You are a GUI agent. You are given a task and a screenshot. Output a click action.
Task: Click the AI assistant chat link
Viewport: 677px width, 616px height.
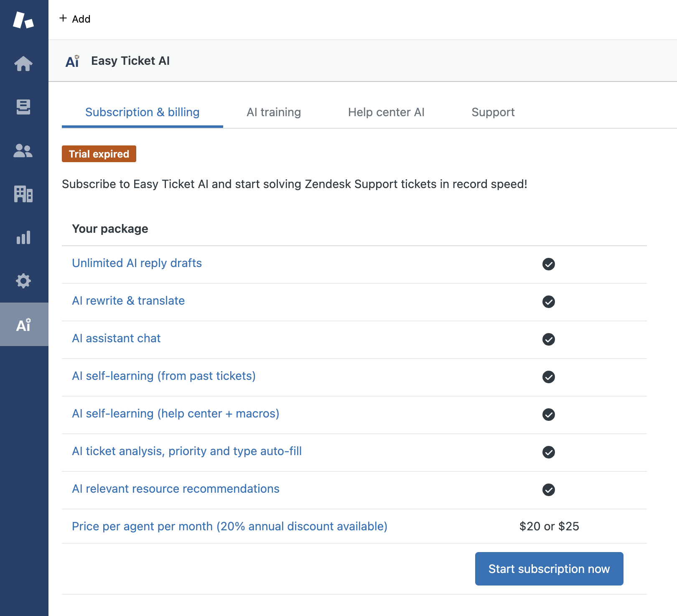tap(116, 338)
